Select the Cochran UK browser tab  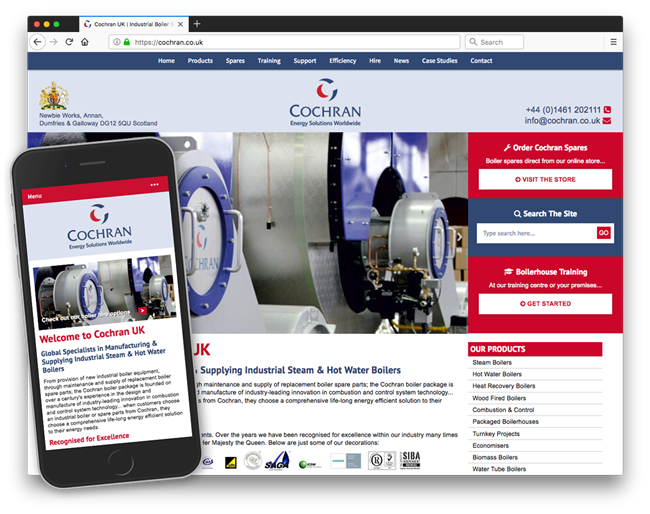tap(133, 24)
